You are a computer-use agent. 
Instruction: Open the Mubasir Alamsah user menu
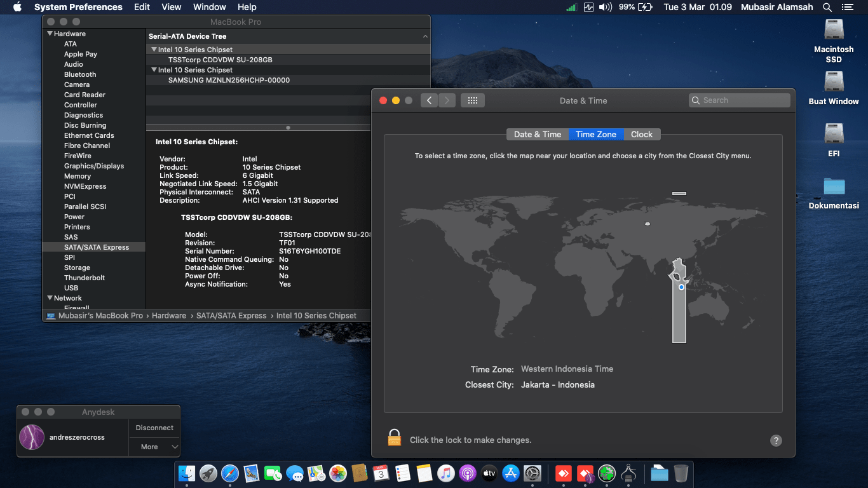777,7
